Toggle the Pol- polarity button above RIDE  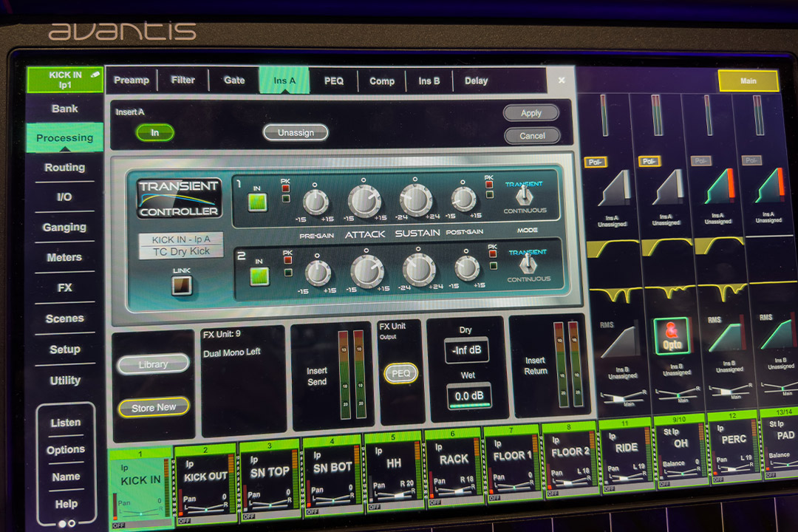coord(594,162)
